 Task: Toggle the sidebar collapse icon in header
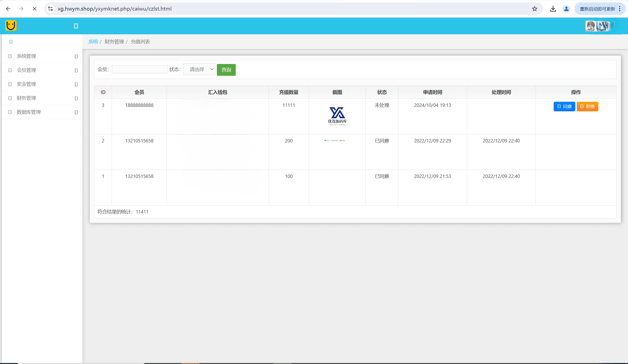(x=76, y=26)
